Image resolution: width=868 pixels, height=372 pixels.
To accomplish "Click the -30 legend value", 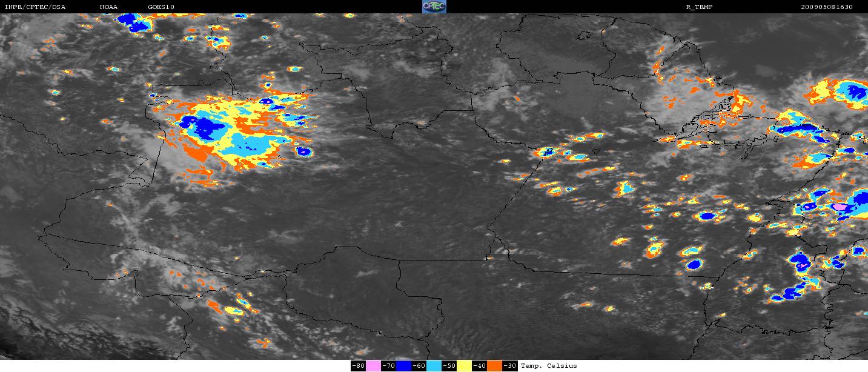I will (x=510, y=366).
